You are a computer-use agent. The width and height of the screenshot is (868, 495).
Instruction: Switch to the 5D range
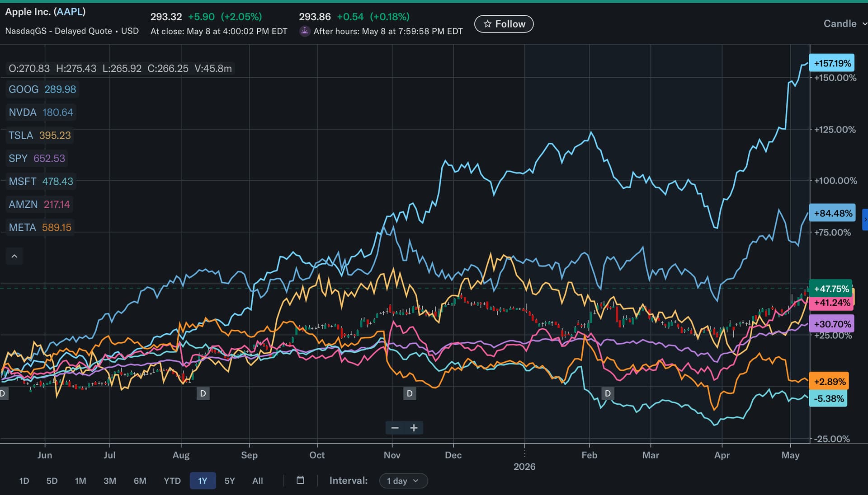[x=52, y=481]
